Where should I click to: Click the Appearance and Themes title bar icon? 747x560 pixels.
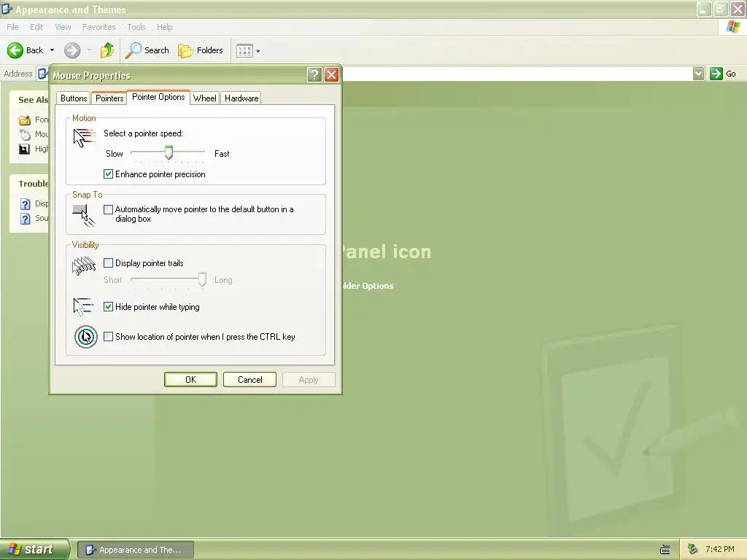(7, 9)
